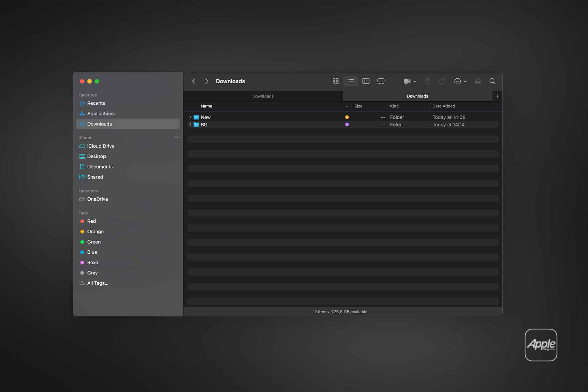Open OneDrive location
The width and height of the screenshot is (588, 392).
[128, 199]
